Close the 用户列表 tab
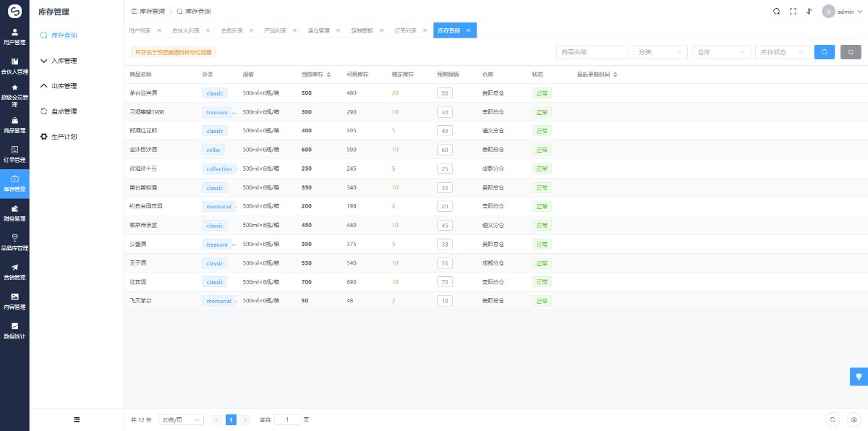 159,30
